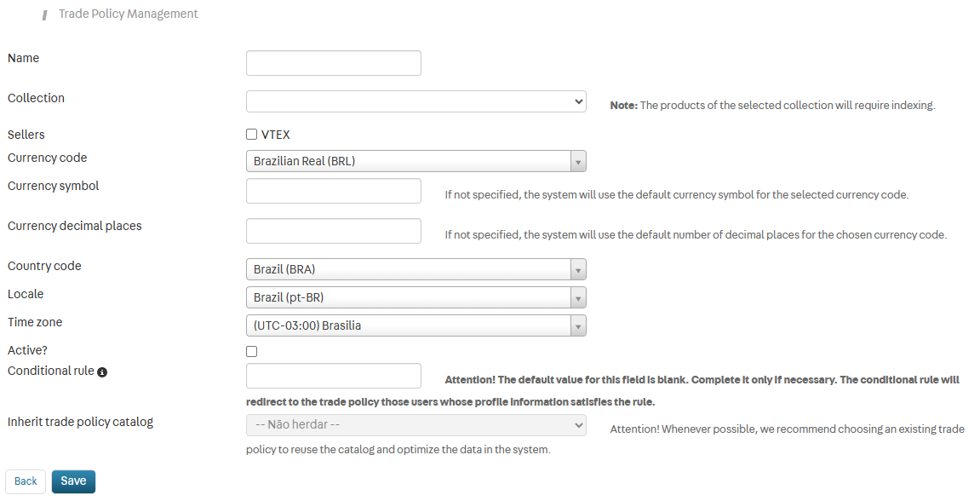Click the Back button

(26, 481)
